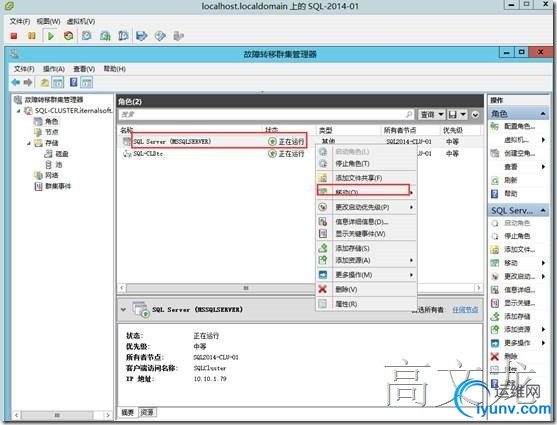Select 池 under storage

pos(58,165)
